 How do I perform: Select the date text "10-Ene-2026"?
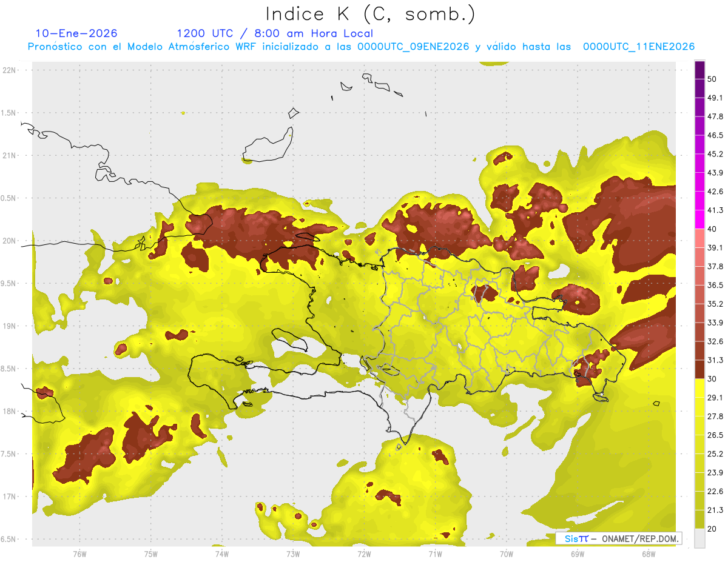[x=76, y=33]
